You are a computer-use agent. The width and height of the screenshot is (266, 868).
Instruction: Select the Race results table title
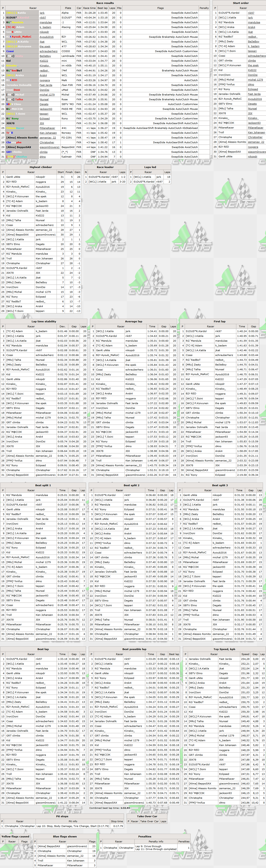tap(105, 3)
